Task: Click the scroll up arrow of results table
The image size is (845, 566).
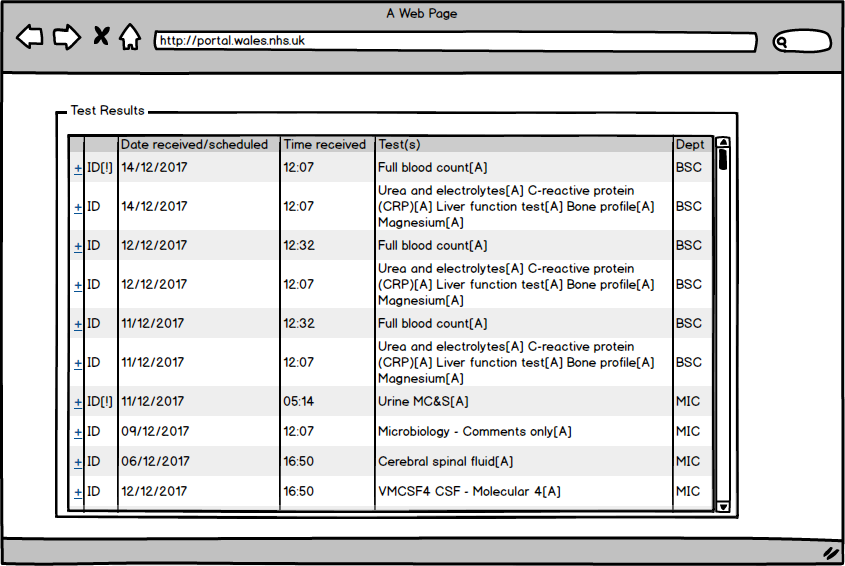Action: tap(723, 143)
